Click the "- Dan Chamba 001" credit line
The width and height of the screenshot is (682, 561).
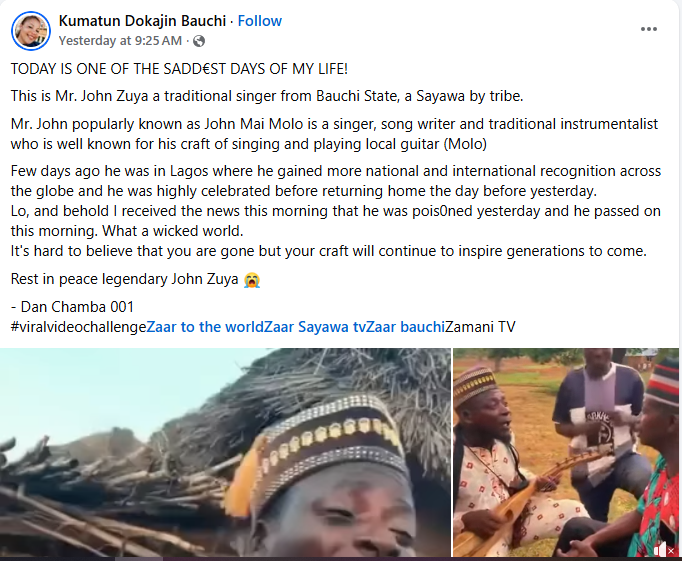click(71, 307)
